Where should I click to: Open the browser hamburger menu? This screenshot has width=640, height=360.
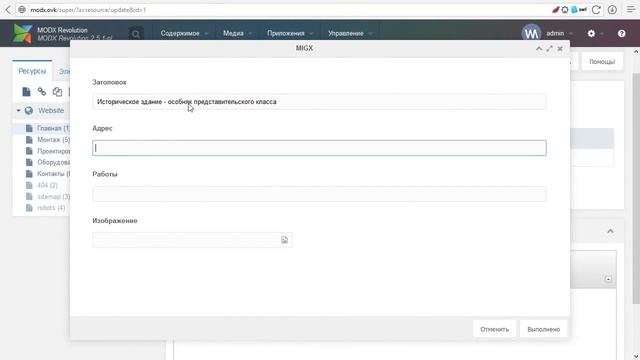coord(631,10)
